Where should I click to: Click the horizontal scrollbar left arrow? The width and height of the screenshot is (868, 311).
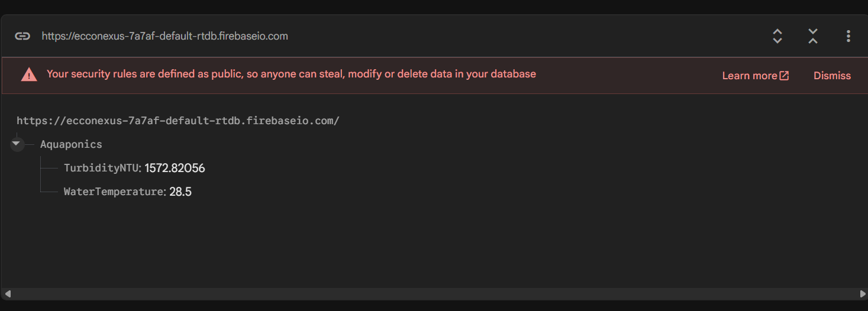click(x=7, y=294)
